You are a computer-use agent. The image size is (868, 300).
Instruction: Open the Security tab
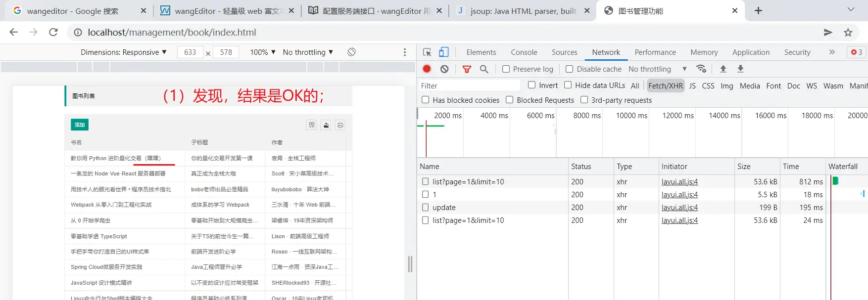797,52
